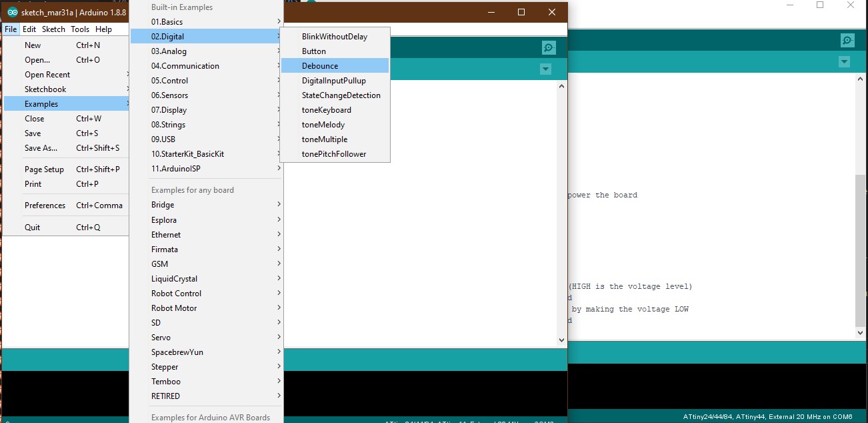
Task: Open the SD library examples
Action: (207, 323)
